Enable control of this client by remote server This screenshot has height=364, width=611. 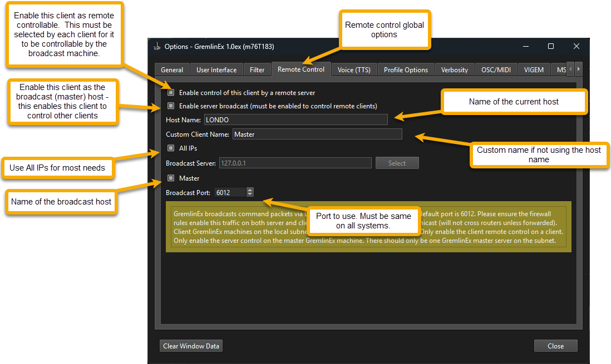coord(171,93)
